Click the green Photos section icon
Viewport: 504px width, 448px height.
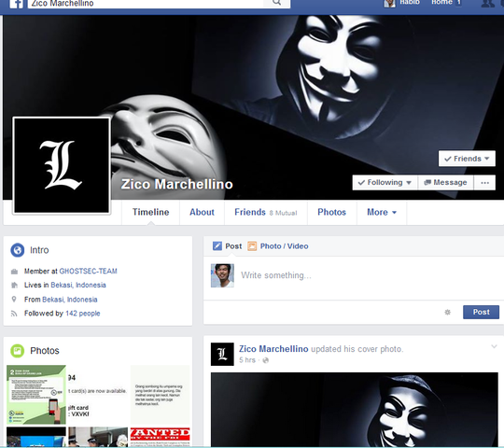pyautogui.click(x=18, y=351)
